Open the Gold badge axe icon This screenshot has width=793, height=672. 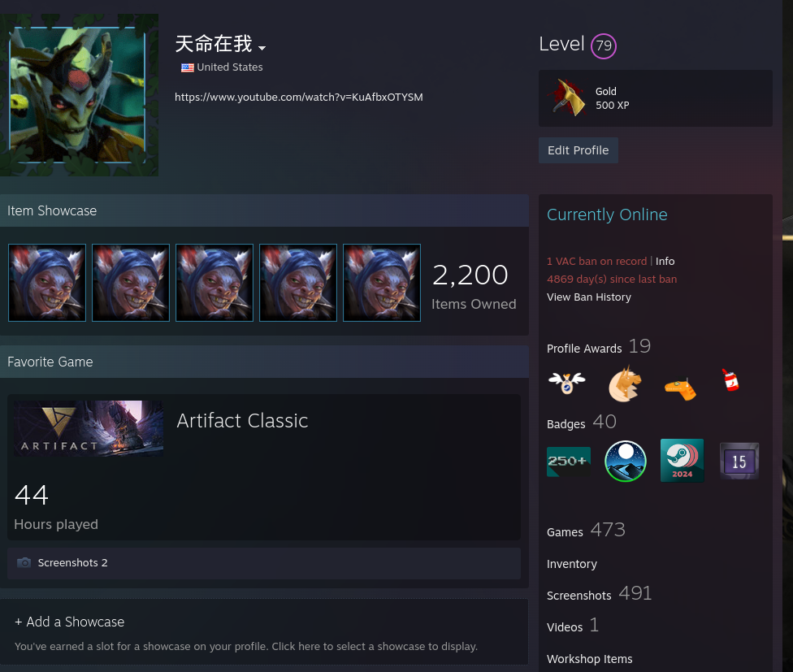click(568, 98)
